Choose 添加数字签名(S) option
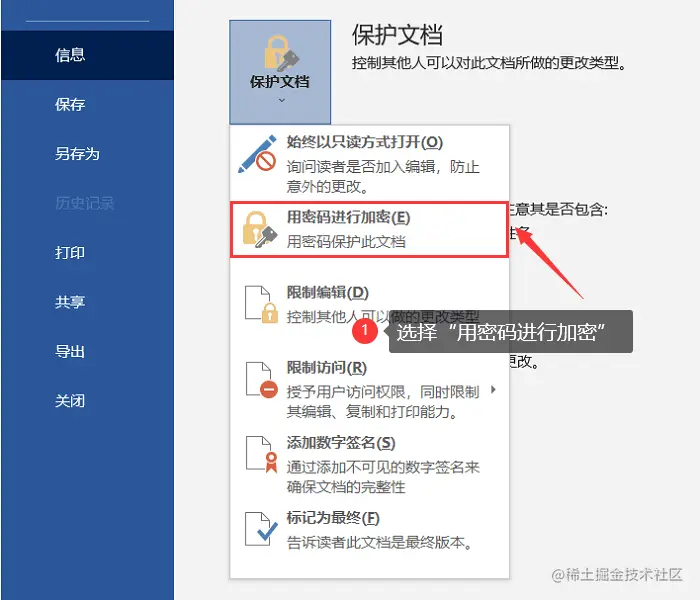This screenshot has width=700, height=600. [x=370, y=464]
